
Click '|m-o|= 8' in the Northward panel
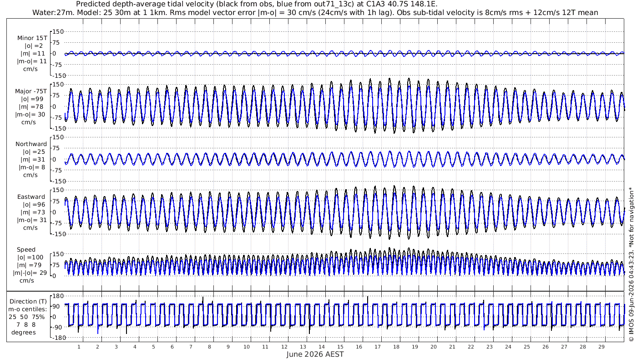point(31,167)
